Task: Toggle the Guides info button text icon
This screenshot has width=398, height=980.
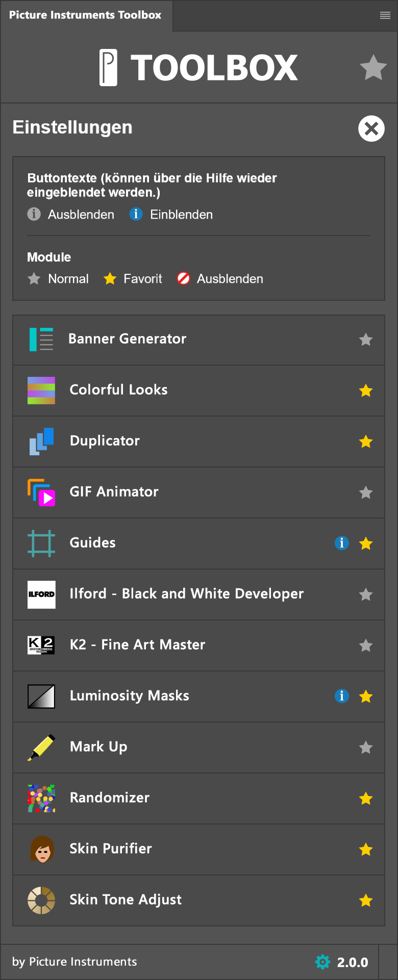Action: pos(342,544)
